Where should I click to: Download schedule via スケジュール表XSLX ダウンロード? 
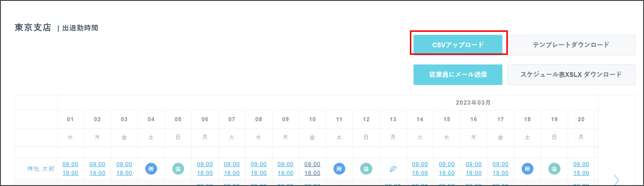tap(571, 75)
